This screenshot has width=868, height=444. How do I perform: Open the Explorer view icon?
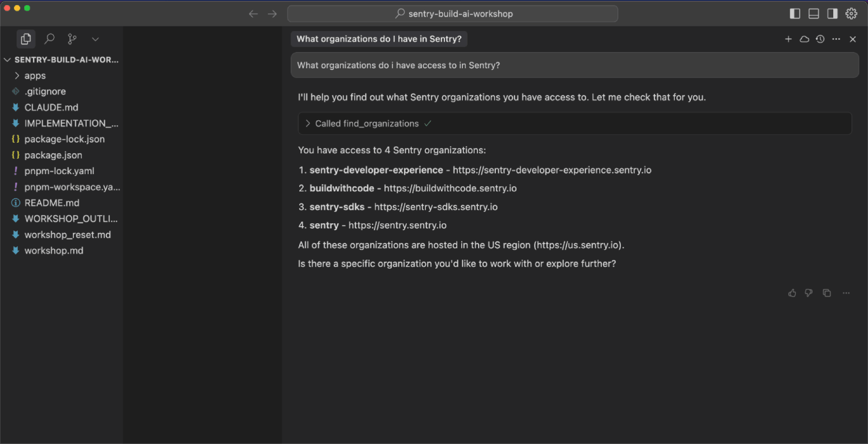click(25, 39)
